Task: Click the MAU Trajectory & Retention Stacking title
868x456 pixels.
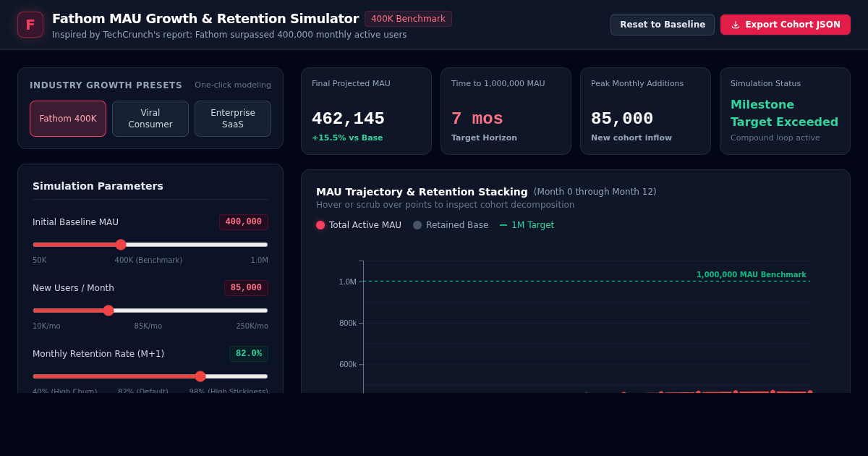Action: pos(422,192)
